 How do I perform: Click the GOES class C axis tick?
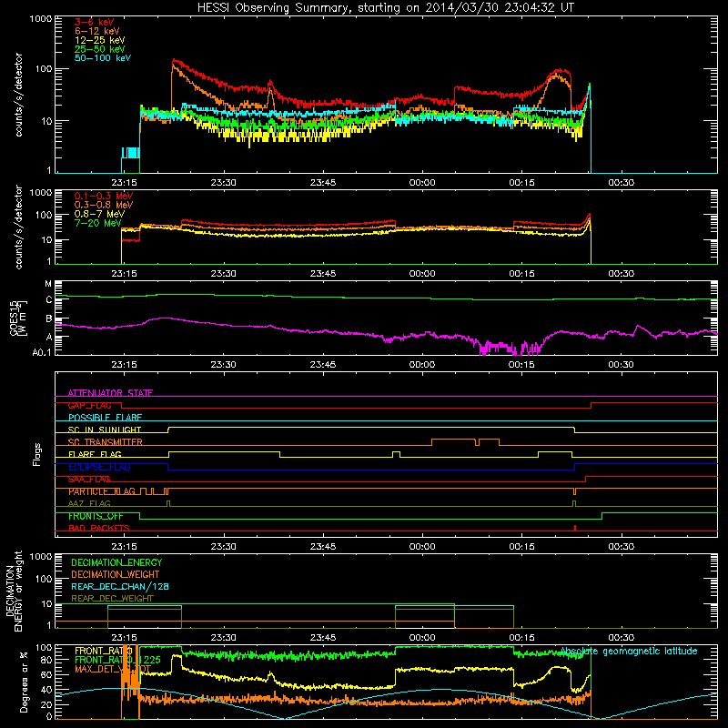[49, 300]
